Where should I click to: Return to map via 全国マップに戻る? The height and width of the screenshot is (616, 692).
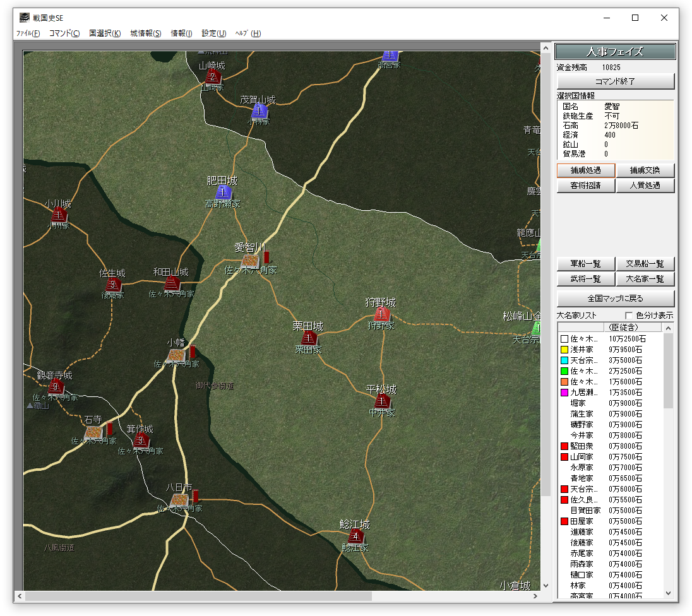point(616,299)
